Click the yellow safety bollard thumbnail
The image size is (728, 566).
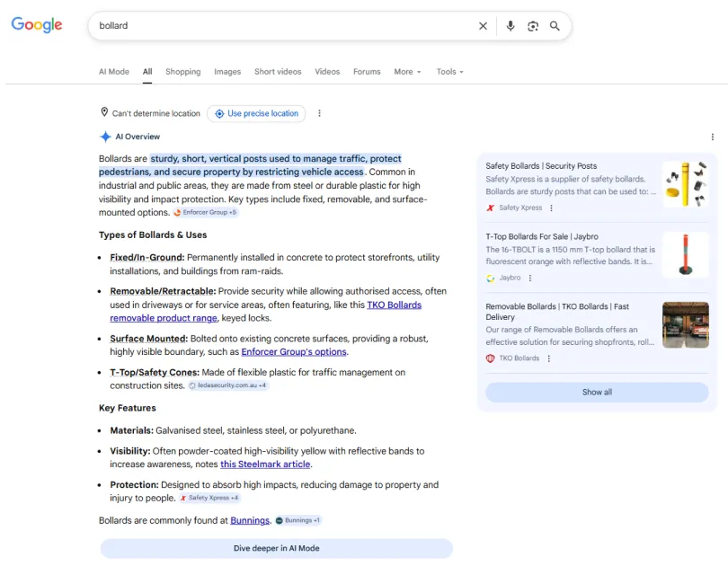pyautogui.click(x=686, y=184)
